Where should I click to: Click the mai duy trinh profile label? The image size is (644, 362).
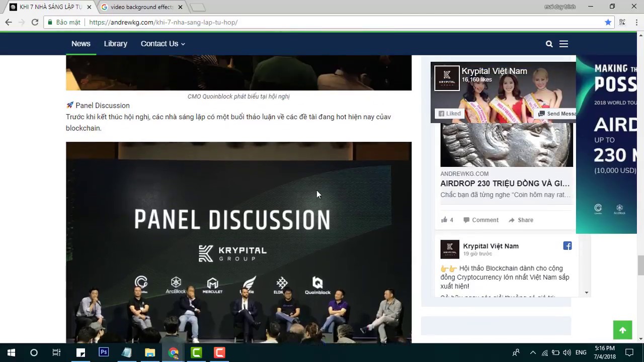(559, 7)
